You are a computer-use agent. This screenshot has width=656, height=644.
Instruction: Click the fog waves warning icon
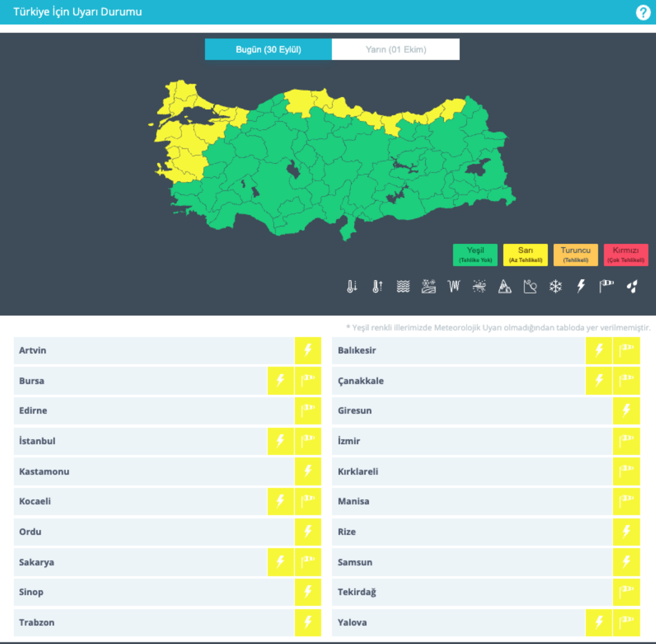pos(403,286)
